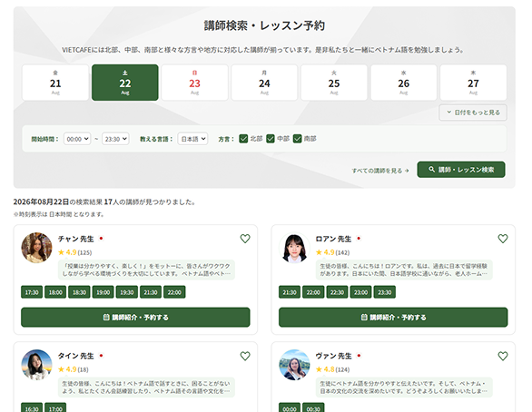Expand more dates with 日付をもっと見る
The height and width of the screenshot is (412, 532).
point(473,113)
